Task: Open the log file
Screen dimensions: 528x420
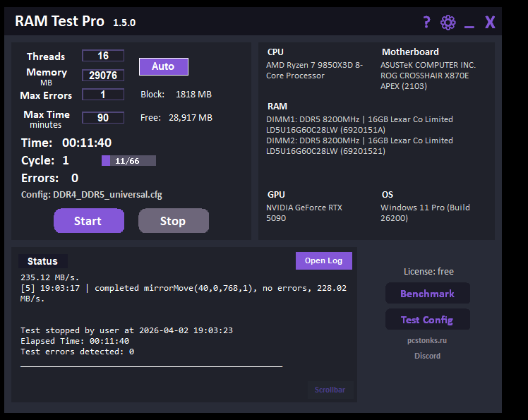Action: [x=323, y=260]
